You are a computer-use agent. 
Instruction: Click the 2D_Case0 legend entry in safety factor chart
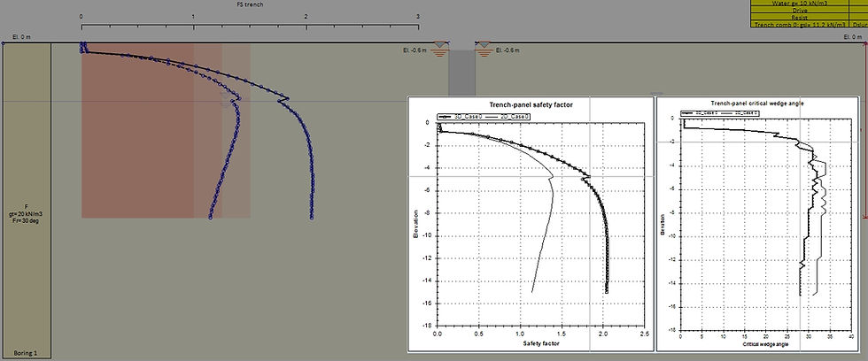click(x=507, y=117)
